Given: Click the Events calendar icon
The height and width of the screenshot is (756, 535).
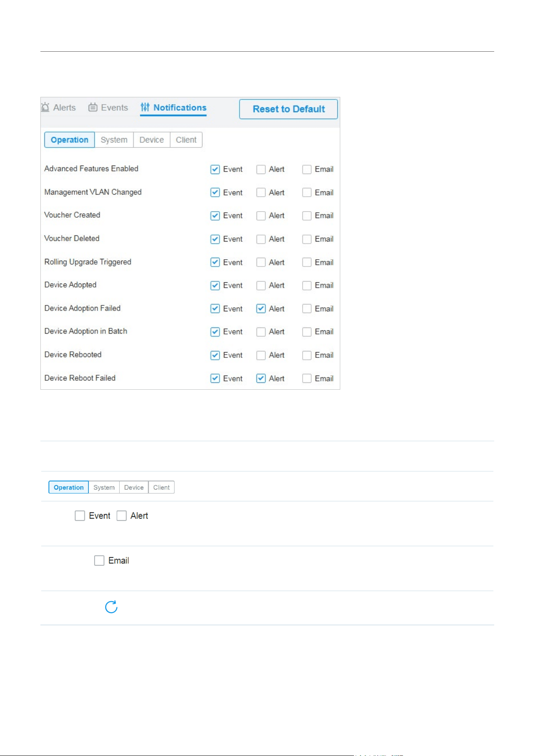Looking at the screenshot, I should coord(93,107).
